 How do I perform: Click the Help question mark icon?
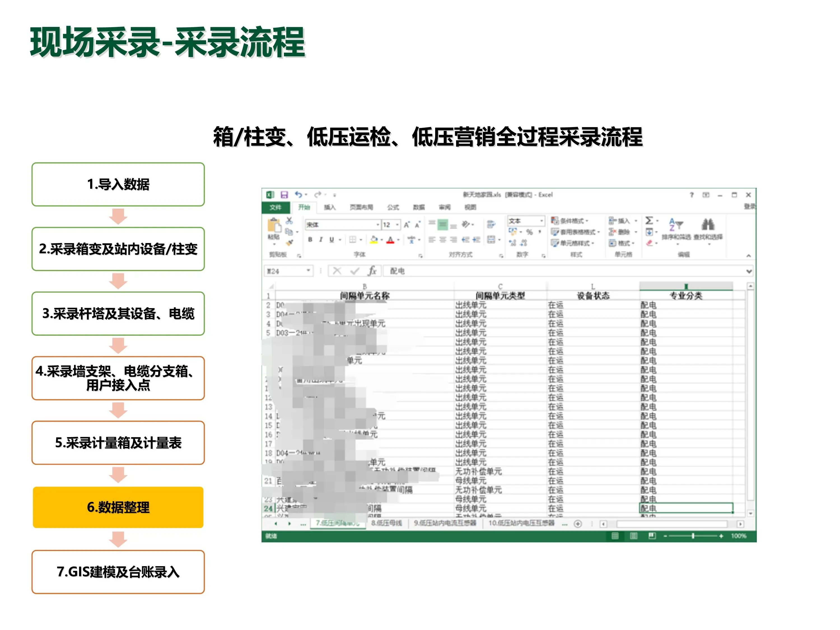[x=692, y=195]
